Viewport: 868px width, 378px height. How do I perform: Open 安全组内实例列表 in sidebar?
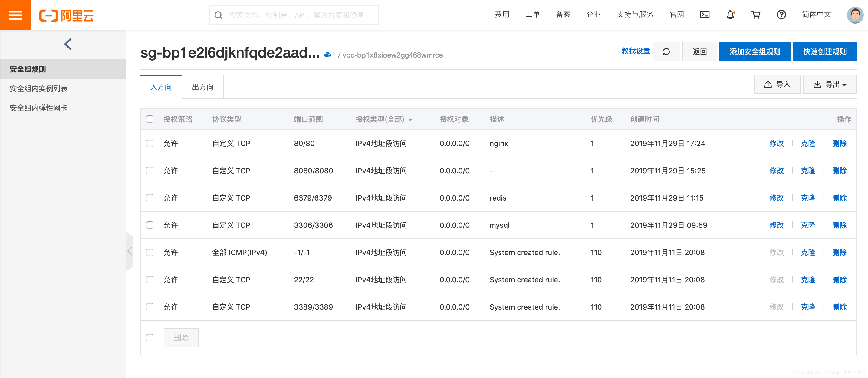click(39, 88)
